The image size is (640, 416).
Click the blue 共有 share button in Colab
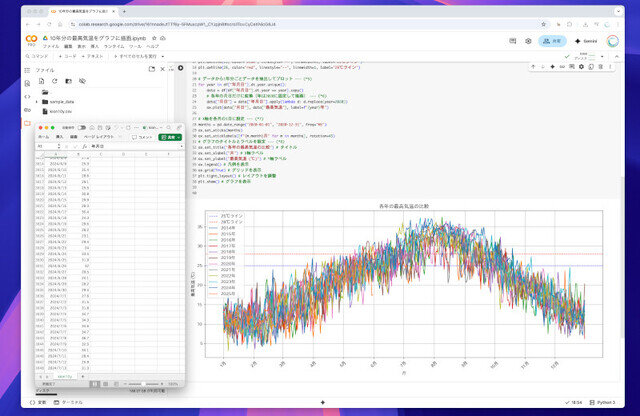[x=552, y=41]
